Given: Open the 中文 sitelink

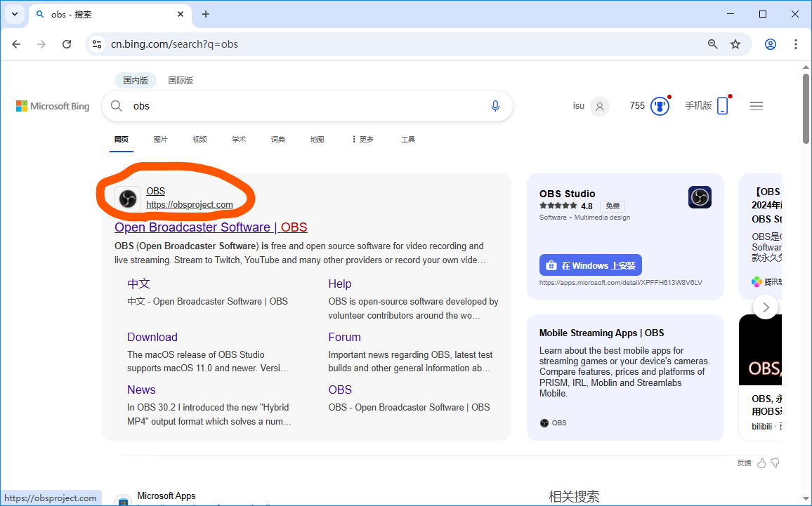Looking at the screenshot, I should click(x=139, y=284).
